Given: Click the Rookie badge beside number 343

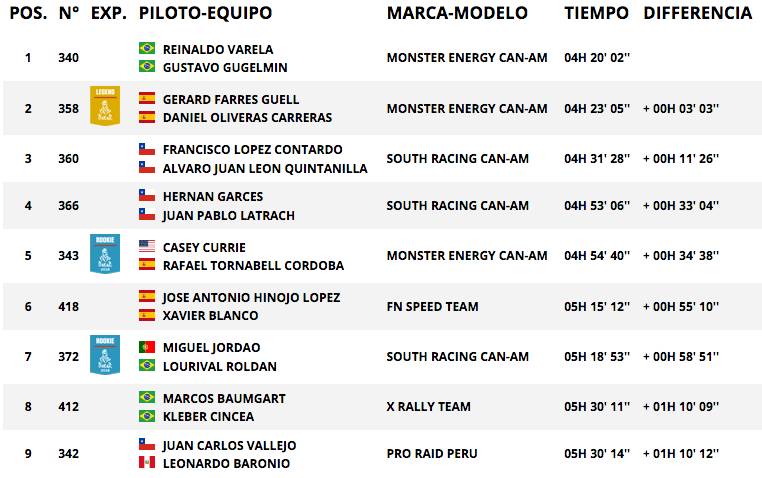Looking at the screenshot, I should (105, 254).
